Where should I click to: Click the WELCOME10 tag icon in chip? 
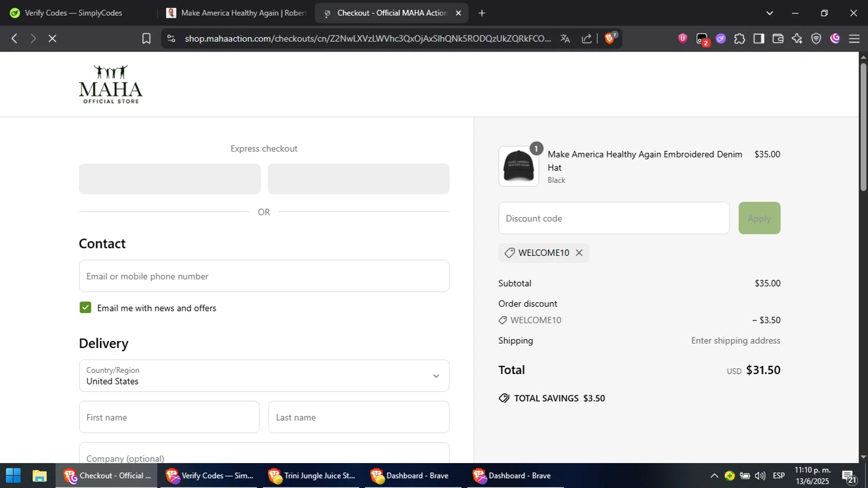pos(509,253)
